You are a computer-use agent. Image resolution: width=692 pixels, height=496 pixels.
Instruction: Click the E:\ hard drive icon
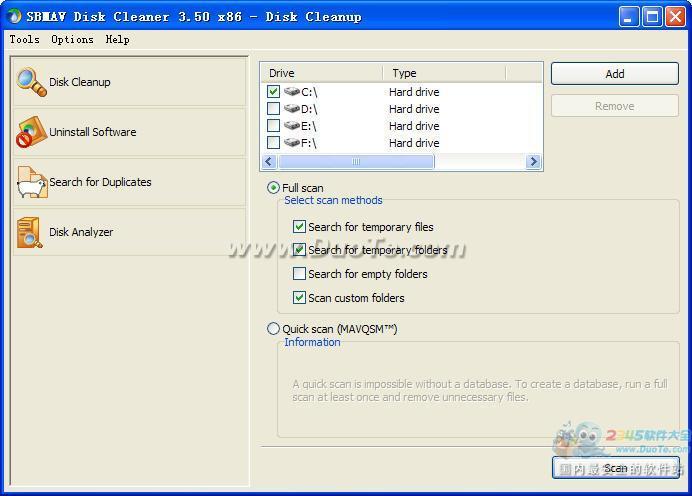pos(292,125)
